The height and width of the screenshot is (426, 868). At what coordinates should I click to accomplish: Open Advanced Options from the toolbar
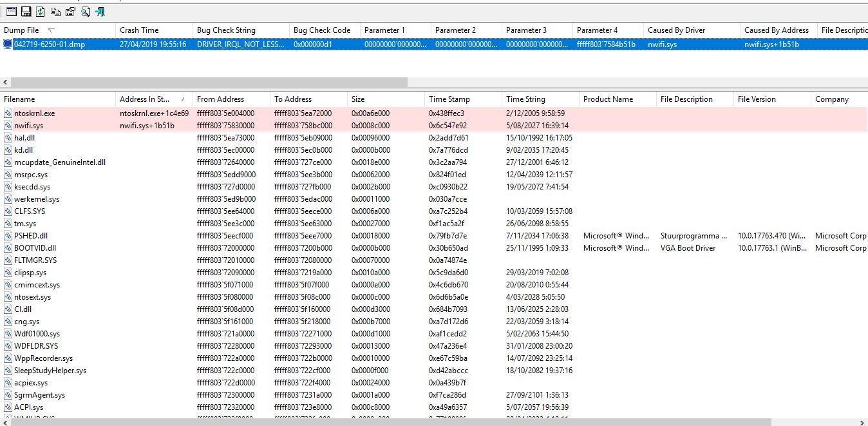pyautogui.click(x=11, y=12)
